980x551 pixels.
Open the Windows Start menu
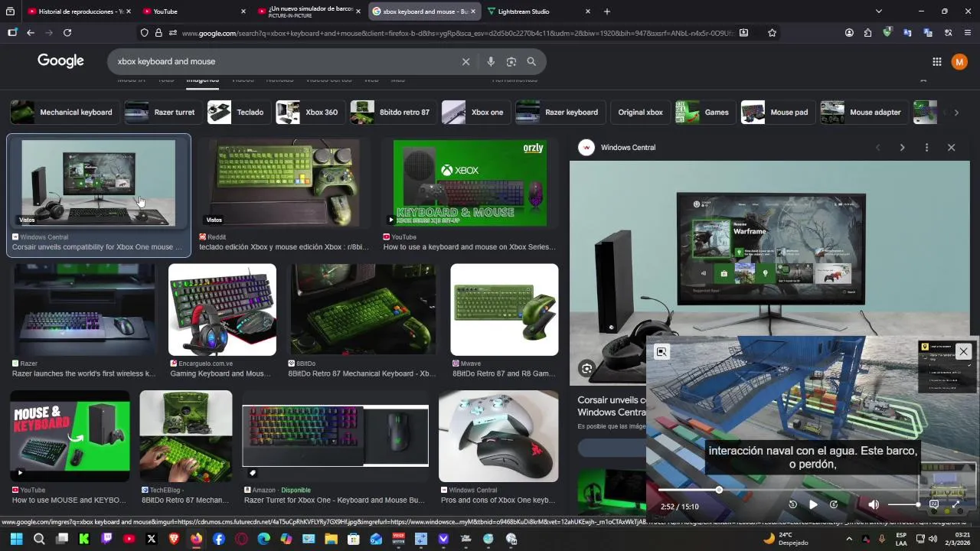[16, 539]
